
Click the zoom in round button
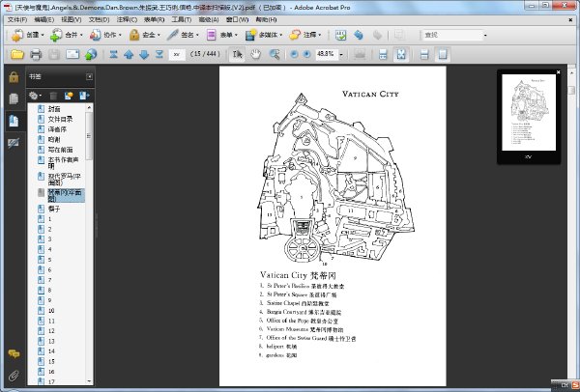coord(306,55)
